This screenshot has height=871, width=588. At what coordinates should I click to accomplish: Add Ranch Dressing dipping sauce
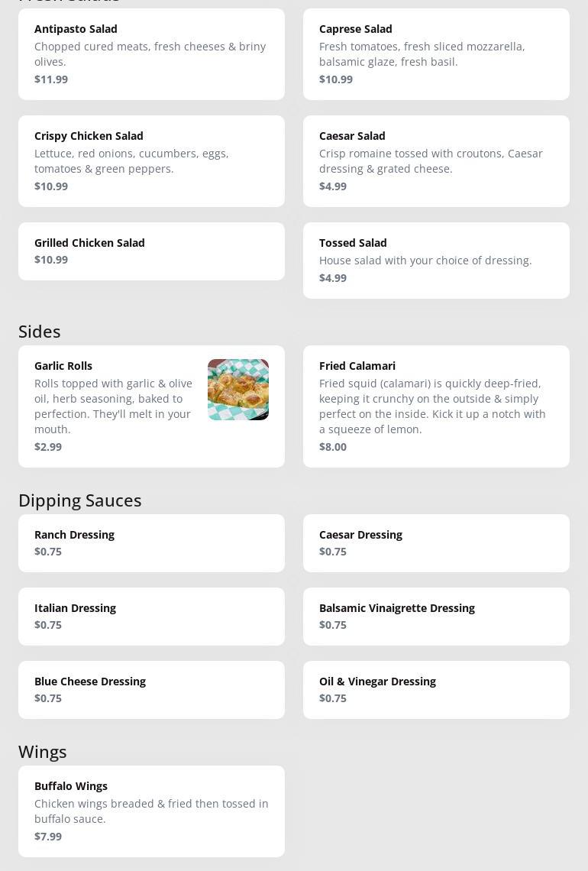(151, 543)
